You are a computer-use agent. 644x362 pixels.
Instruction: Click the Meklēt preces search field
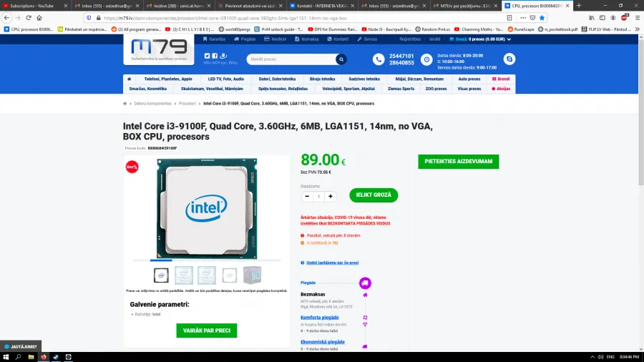coord(292,59)
